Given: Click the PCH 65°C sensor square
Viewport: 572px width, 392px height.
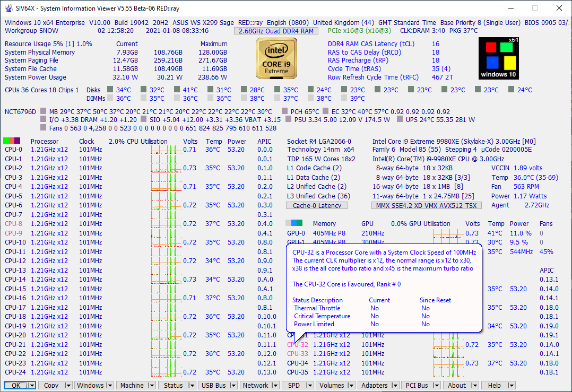Looking at the screenshot, I should coord(285,111).
